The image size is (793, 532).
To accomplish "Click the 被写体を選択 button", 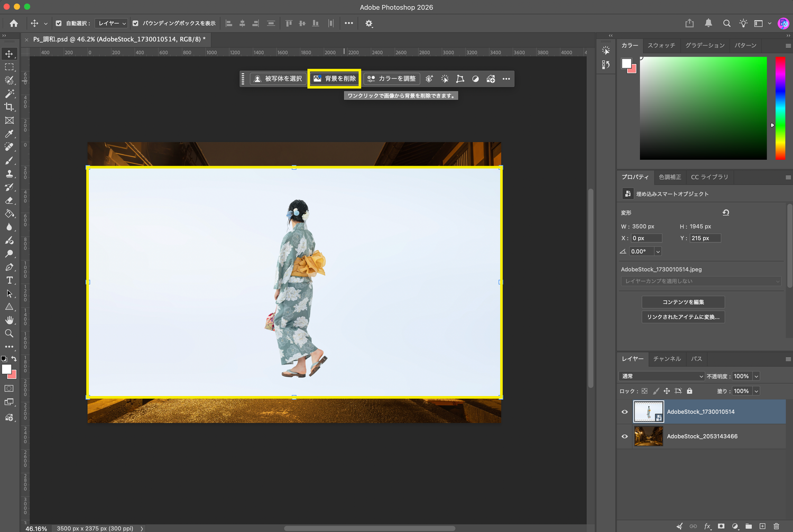I will 278,79.
